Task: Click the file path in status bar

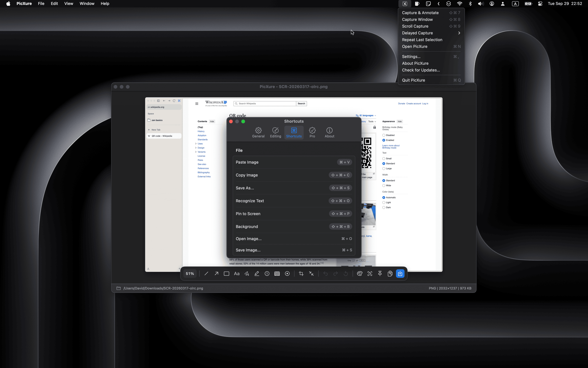Action: 163,288
